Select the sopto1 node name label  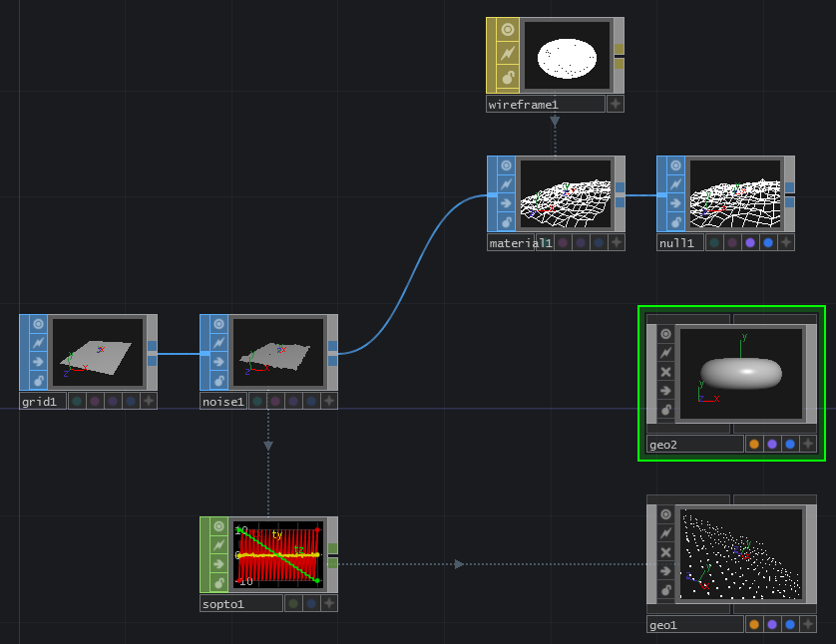click(x=225, y=604)
